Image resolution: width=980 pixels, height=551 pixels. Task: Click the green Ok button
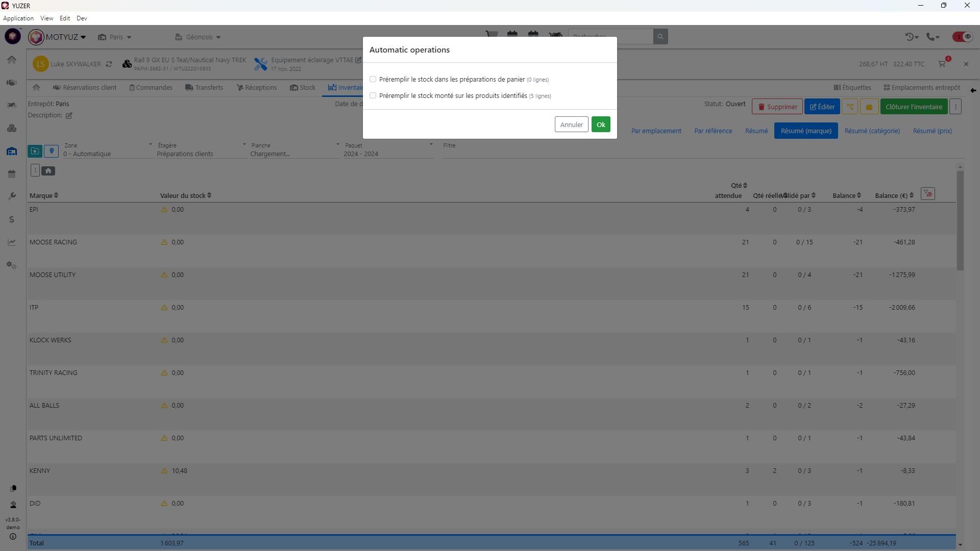pyautogui.click(x=600, y=124)
